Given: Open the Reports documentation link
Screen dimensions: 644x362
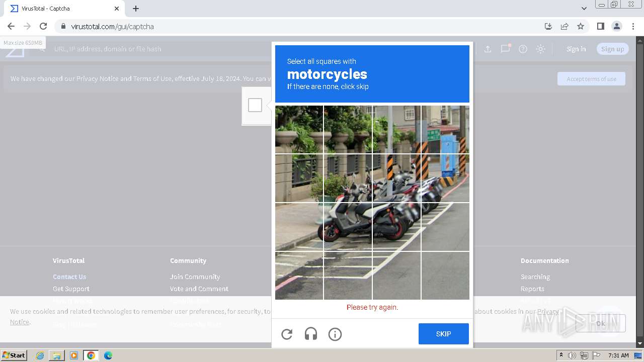Looking at the screenshot, I should pyautogui.click(x=532, y=289).
